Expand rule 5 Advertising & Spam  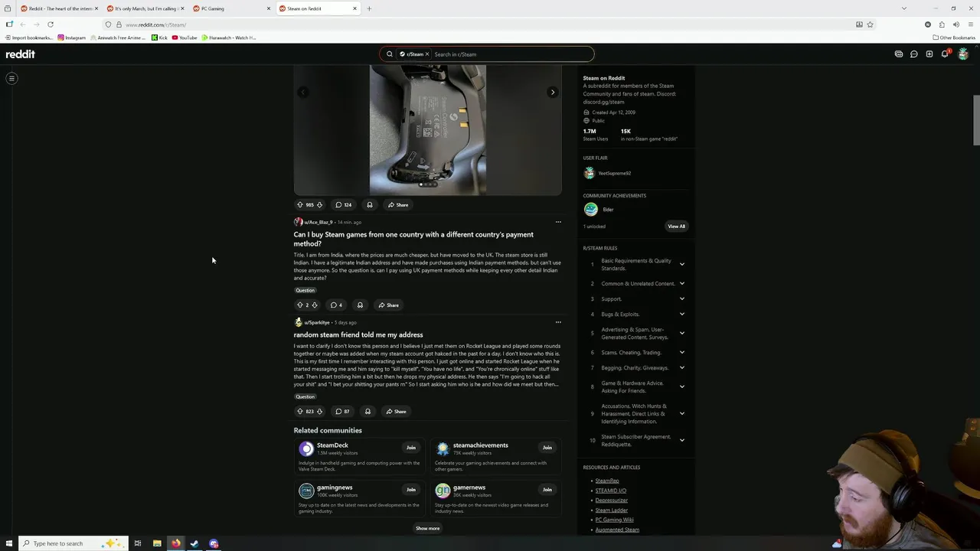coord(681,333)
